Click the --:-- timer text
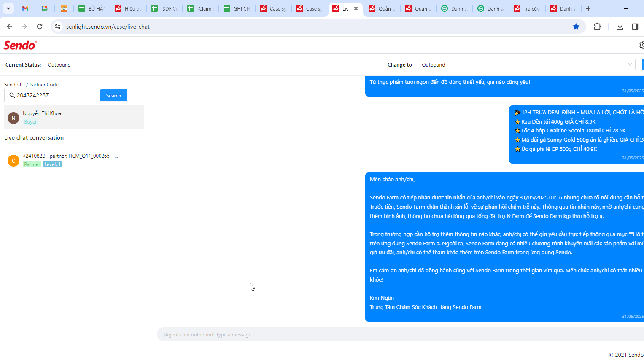 [229, 65]
